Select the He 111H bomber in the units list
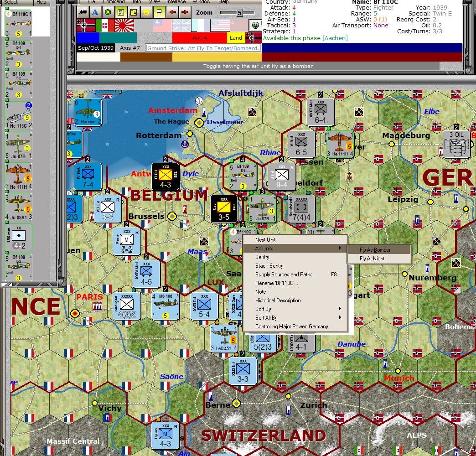 [x=19, y=176]
